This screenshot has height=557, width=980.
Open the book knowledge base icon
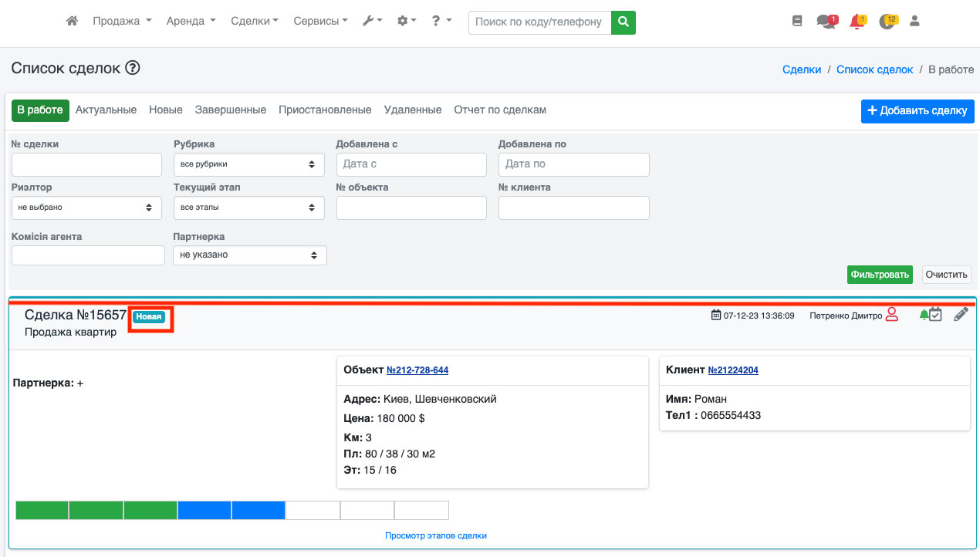coord(797,22)
